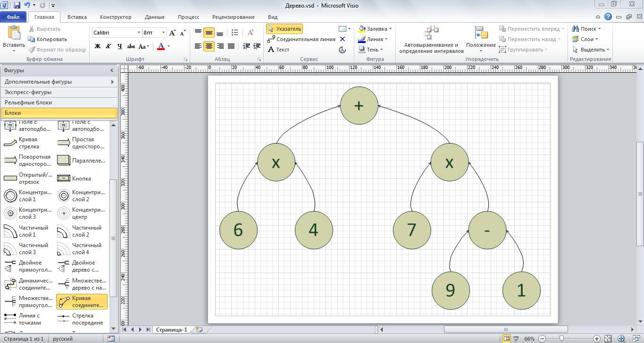Viewport: 644px width, 343px height.
Task: Select the Text tool in Service group
Action: click(x=278, y=50)
